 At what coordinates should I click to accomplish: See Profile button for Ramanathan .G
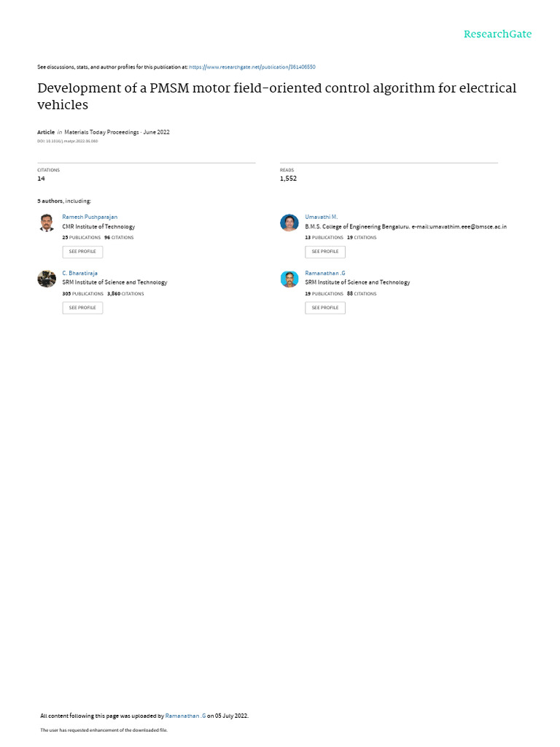point(325,308)
